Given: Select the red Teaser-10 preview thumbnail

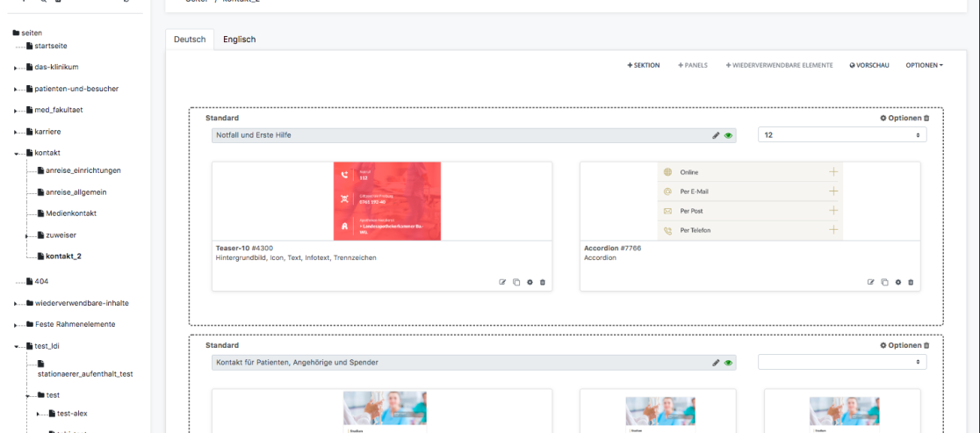Looking at the screenshot, I should 387,201.
